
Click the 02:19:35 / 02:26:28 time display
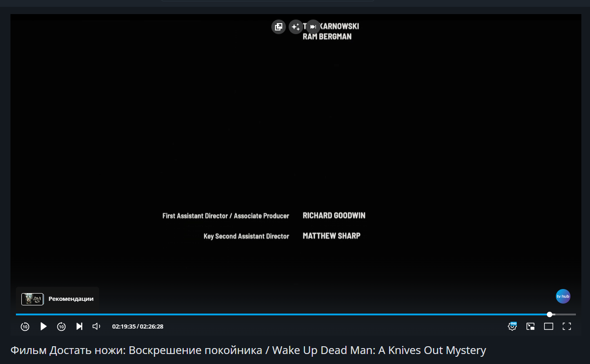(x=138, y=326)
